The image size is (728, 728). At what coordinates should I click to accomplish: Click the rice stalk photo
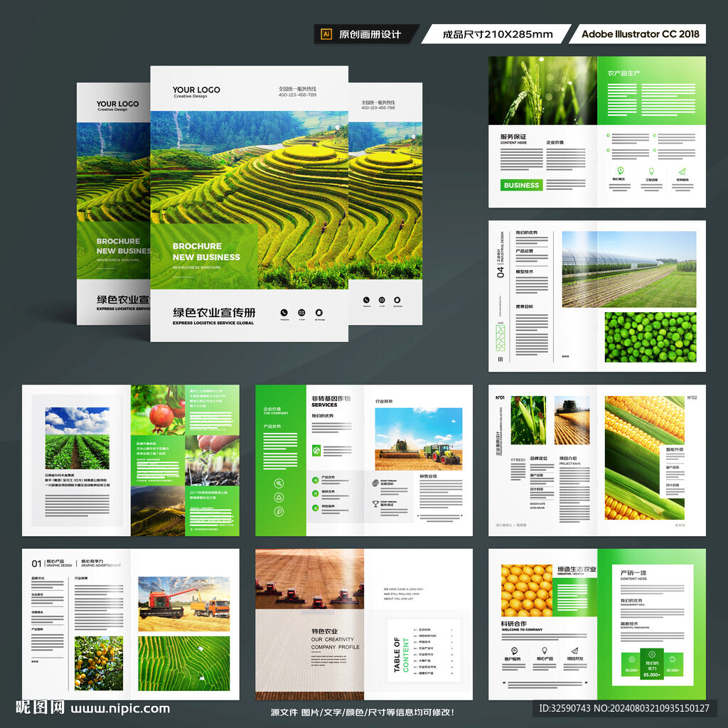coord(542,90)
